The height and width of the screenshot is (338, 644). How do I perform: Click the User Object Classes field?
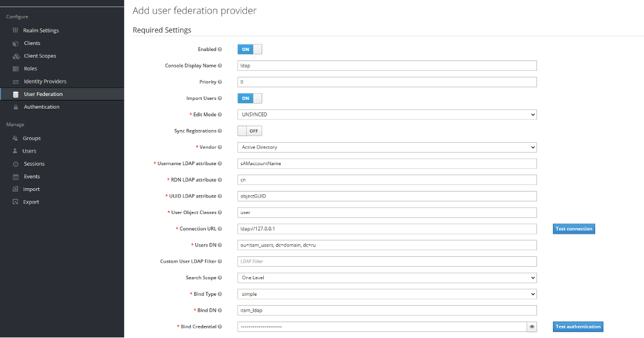click(387, 212)
